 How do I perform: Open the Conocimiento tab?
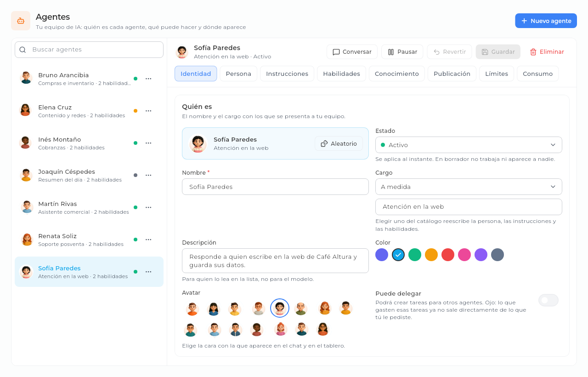(x=397, y=74)
